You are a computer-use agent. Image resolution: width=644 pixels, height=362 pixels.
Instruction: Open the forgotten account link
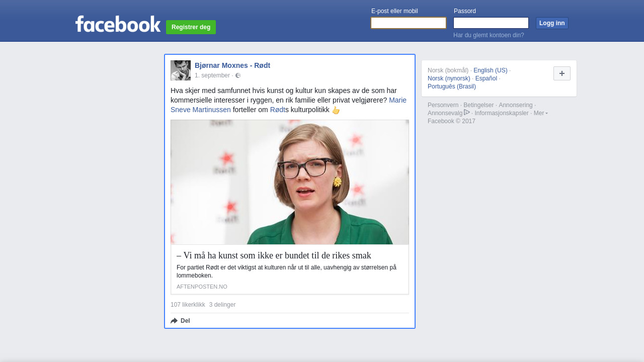pyautogui.click(x=489, y=35)
